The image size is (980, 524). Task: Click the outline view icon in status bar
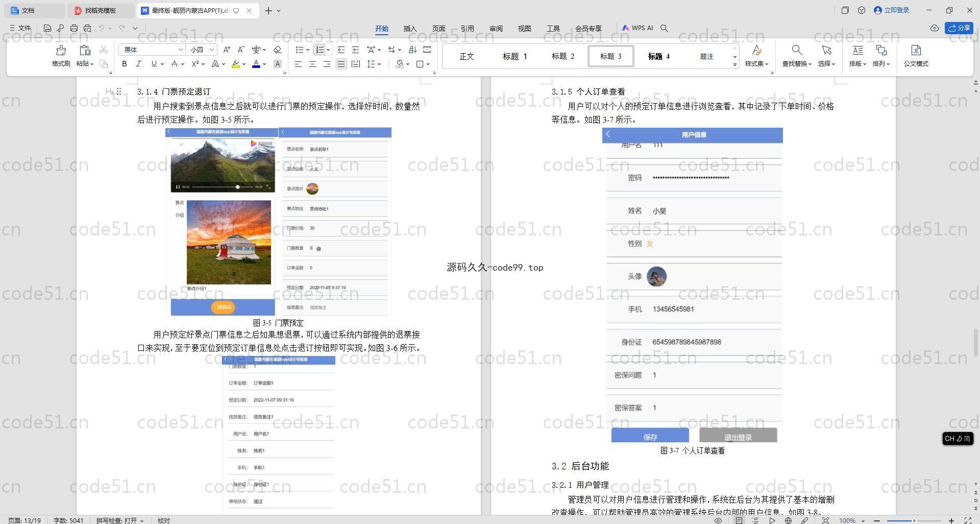pyautogui.click(x=755, y=520)
